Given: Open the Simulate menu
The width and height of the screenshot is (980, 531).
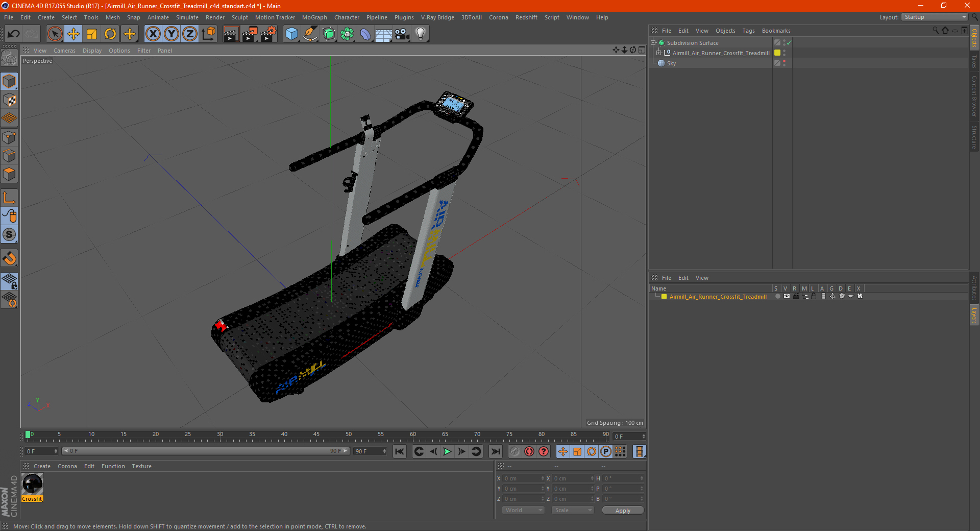Looking at the screenshot, I should [187, 17].
